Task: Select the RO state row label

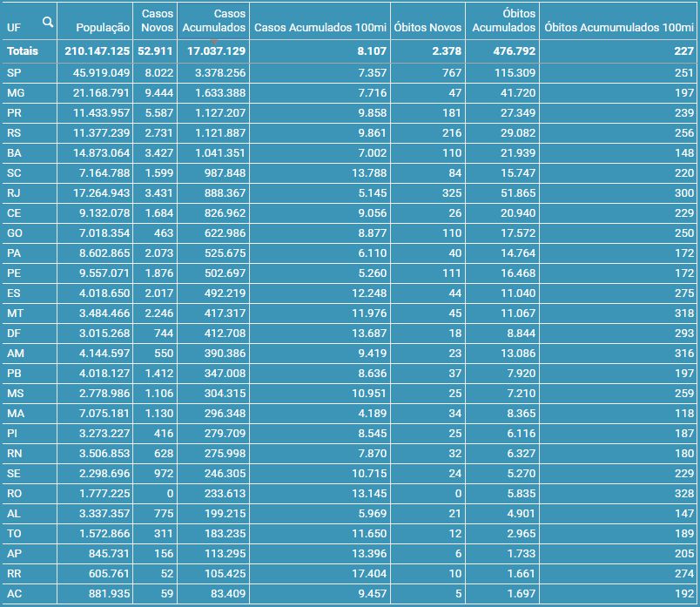Action: pos(15,494)
